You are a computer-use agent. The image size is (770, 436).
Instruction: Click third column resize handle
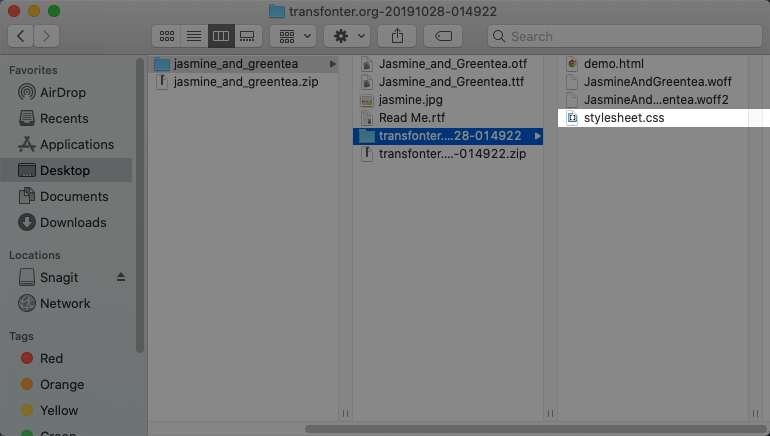tap(755, 413)
